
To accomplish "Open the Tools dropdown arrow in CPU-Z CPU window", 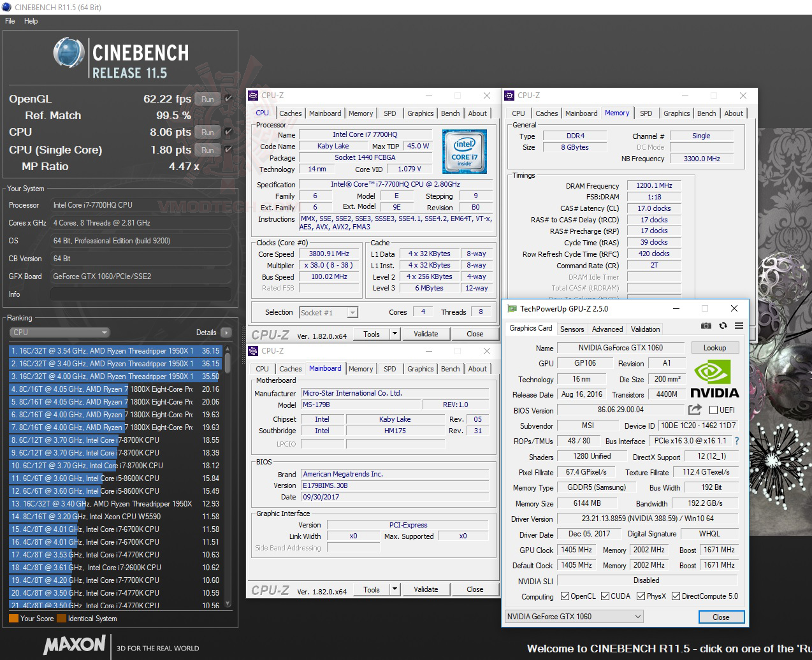I will tap(395, 334).
